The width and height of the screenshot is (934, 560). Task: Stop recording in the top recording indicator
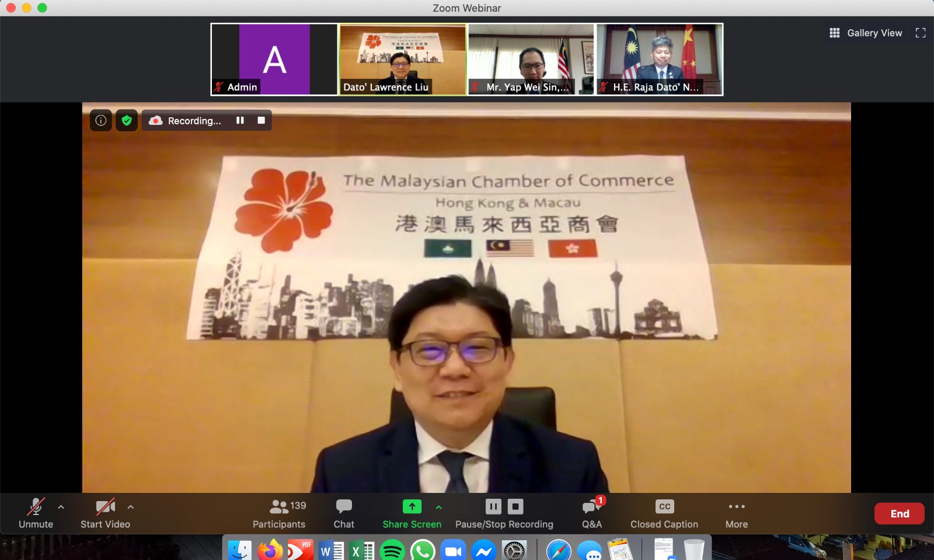click(x=262, y=120)
